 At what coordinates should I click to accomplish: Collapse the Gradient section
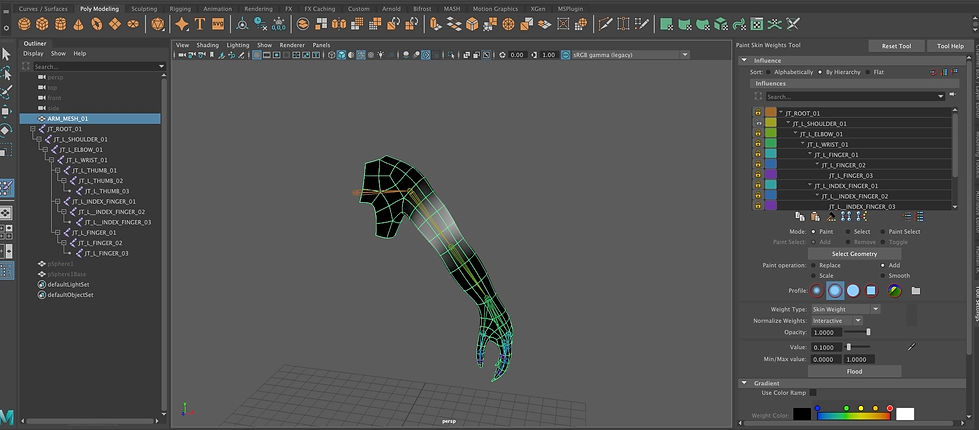click(744, 383)
